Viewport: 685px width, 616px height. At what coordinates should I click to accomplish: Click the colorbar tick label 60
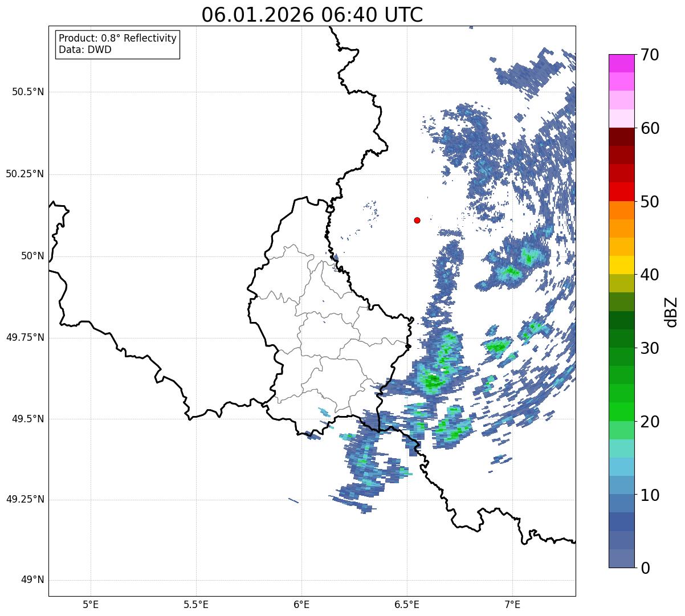tap(650, 128)
